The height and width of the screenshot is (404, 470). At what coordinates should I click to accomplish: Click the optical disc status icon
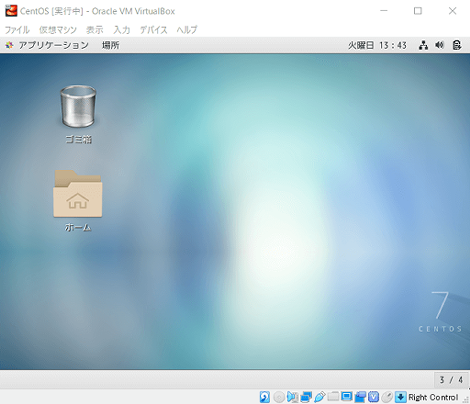click(279, 397)
